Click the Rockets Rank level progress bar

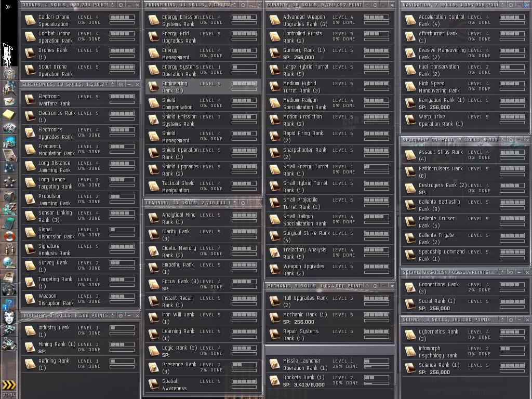[377, 378]
